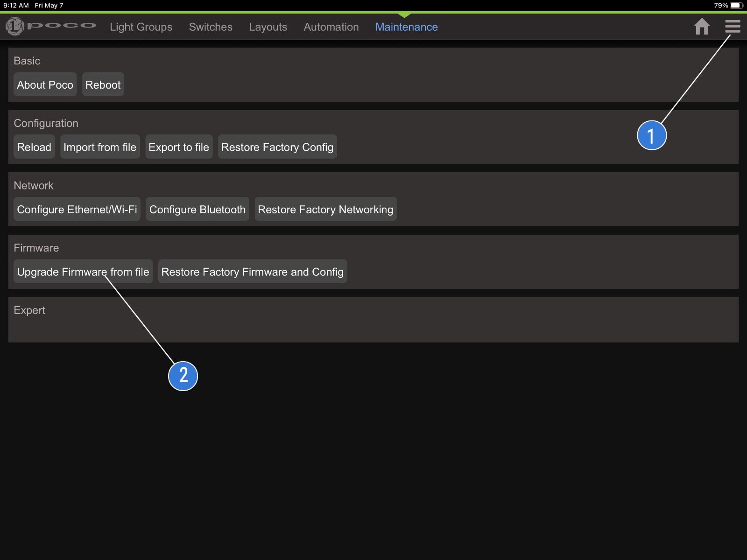The width and height of the screenshot is (747, 560).
Task: Tap the Poco logo
Action: (51, 26)
